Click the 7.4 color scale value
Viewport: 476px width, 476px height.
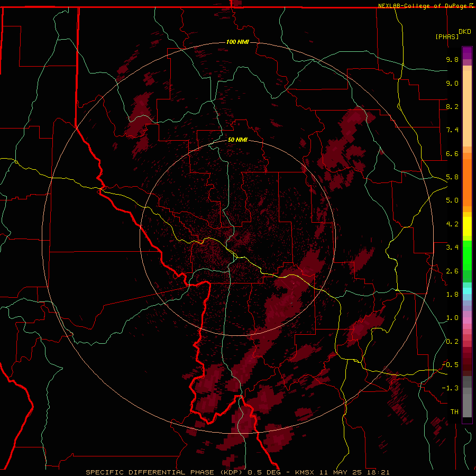452,130
